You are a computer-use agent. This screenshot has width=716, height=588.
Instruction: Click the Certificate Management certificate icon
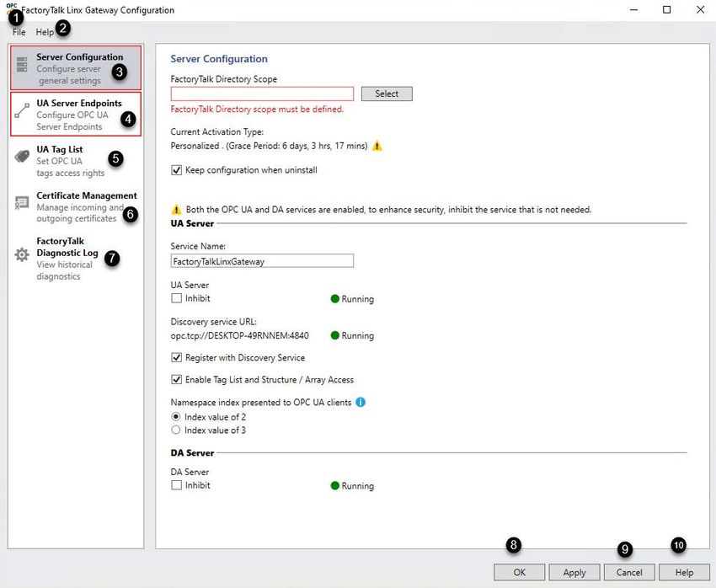(x=22, y=202)
